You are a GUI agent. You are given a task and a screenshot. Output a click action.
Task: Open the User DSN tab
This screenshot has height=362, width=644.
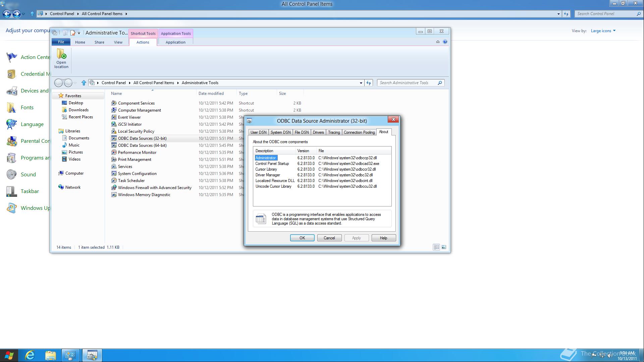coord(259,132)
